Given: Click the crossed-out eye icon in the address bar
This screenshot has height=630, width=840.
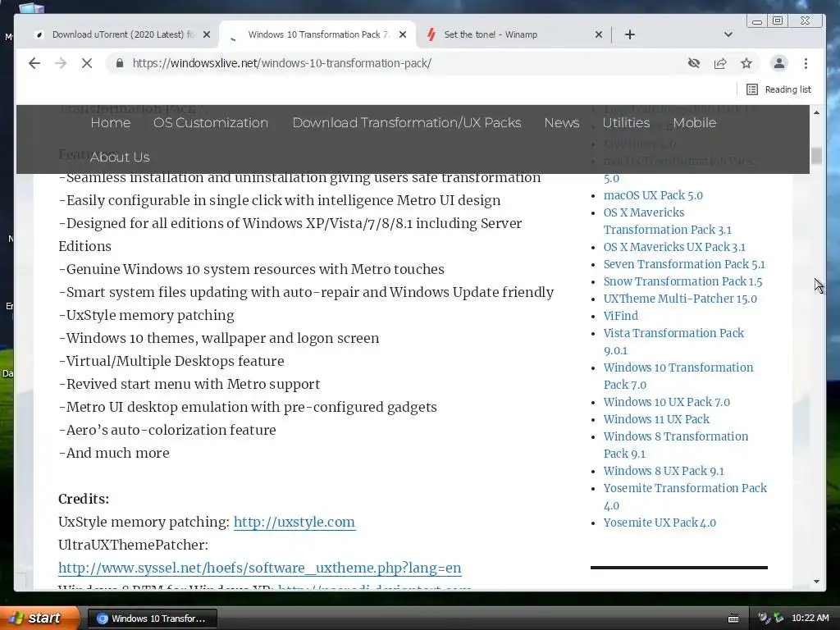Looking at the screenshot, I should point(694,63).
